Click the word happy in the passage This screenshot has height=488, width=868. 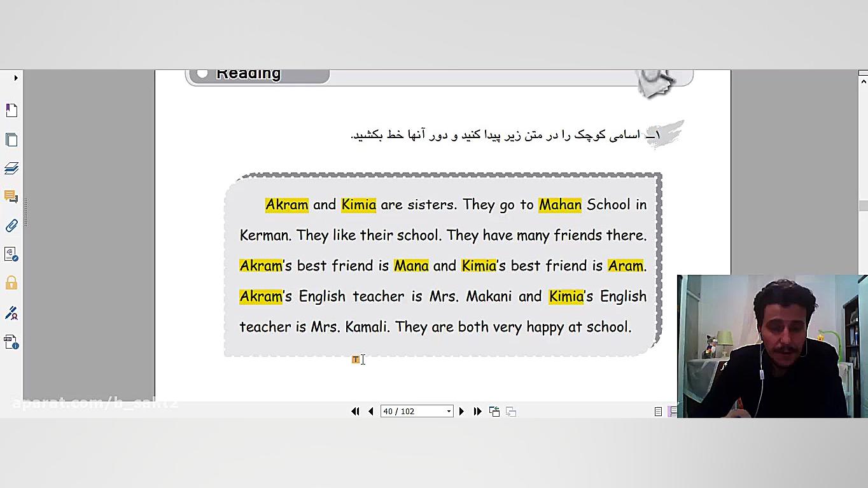point(545,327)
